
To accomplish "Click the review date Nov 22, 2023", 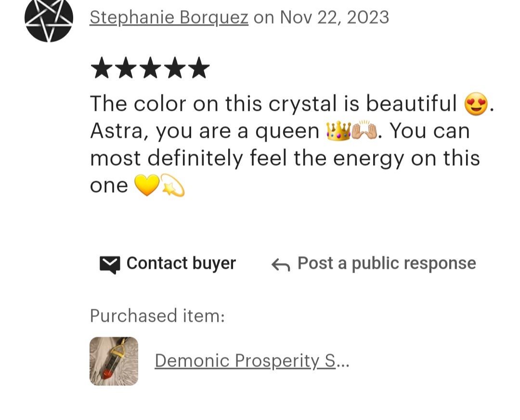I will (334, 17).
